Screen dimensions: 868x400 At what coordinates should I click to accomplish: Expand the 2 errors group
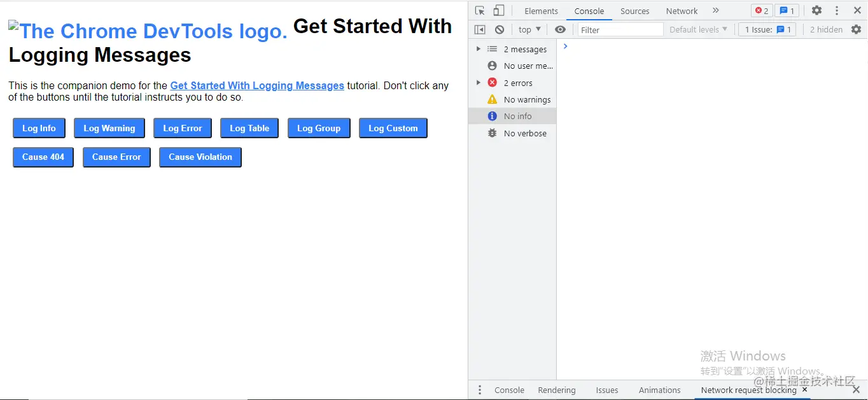tap(479, 83)
